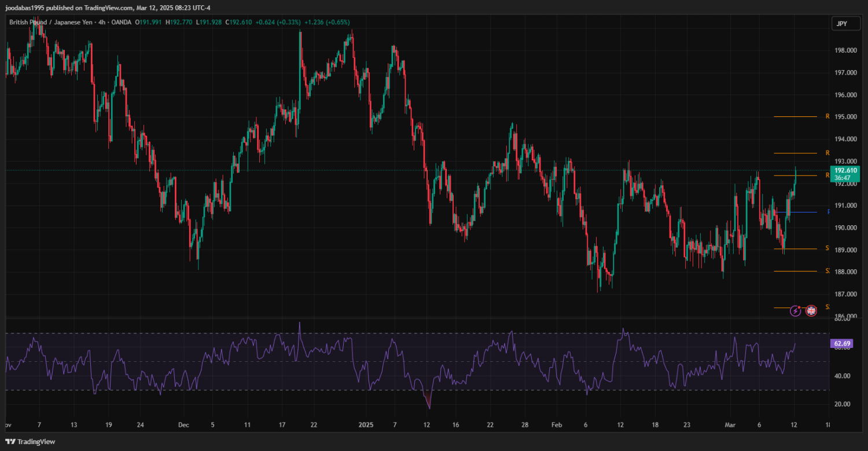This screenshot has width=868, height=451.
Task: Click the Mar label on time axis
Action: [731, 425]
